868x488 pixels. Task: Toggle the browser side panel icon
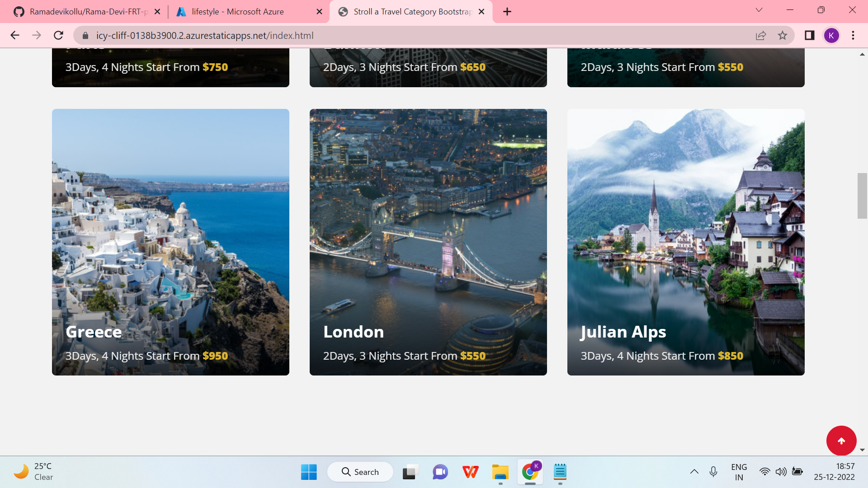[x=809, y=35]
